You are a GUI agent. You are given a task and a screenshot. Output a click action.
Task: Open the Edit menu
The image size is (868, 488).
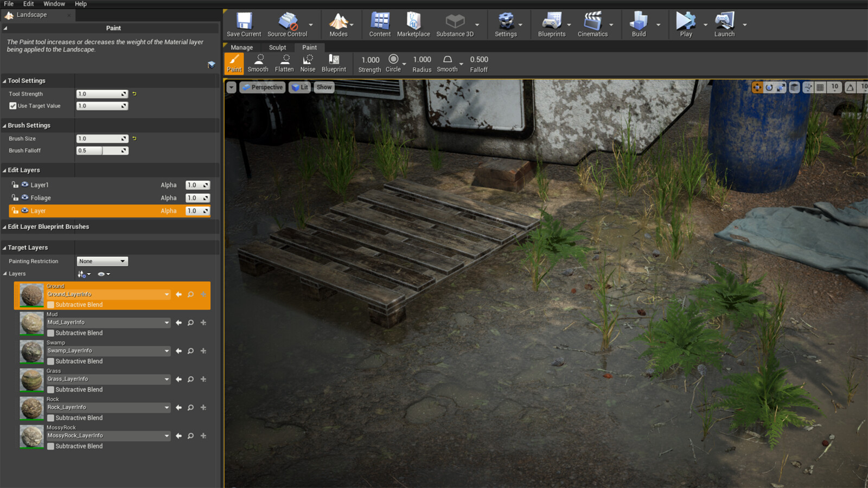28,4
